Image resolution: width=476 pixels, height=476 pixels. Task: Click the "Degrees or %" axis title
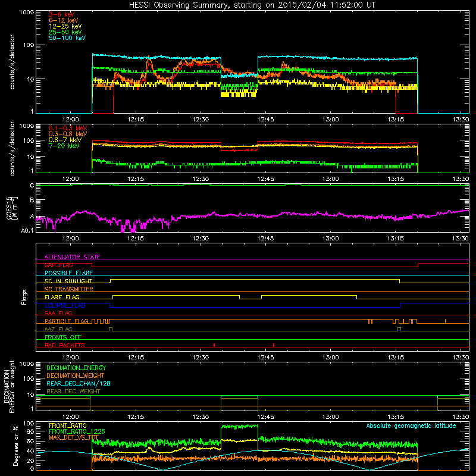[15, 446]
